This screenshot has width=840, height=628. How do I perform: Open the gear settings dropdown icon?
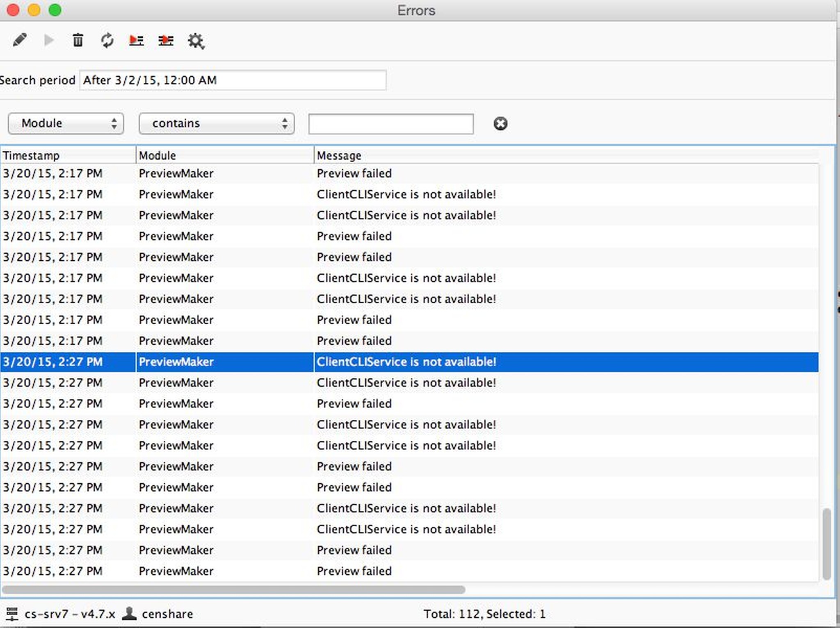pos(196,41)
